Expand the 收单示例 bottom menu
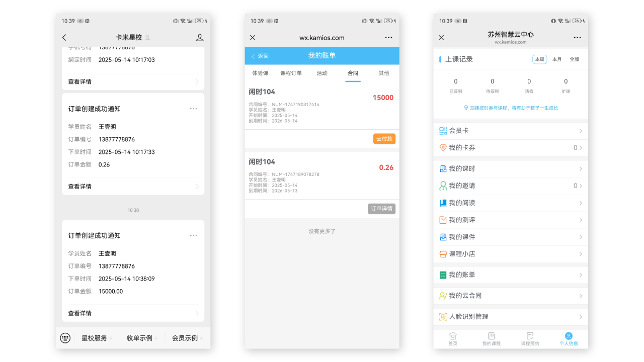The image size is (644, 362). click(x=142, y=338)
